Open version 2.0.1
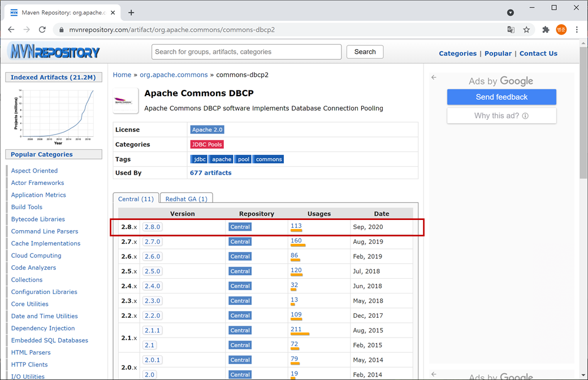This screenshot has width=588, height=380. pyautogui.click(x=153, y=360)
